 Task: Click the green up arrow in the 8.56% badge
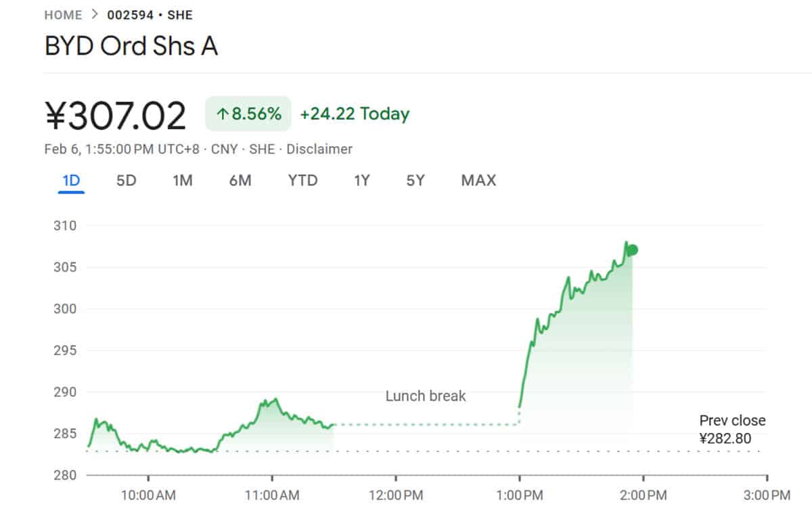222,114
